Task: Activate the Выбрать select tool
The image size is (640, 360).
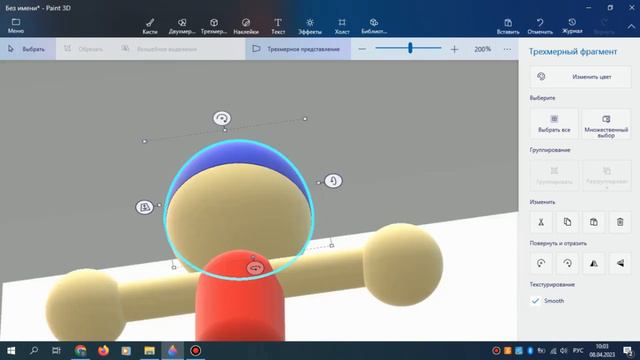Action: click(x=27, y=49)
